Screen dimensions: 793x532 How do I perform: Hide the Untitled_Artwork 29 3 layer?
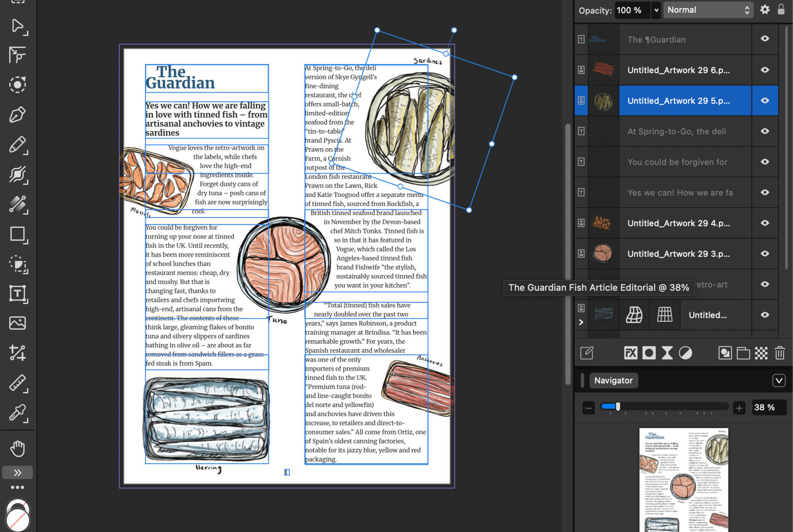point(765,254)
